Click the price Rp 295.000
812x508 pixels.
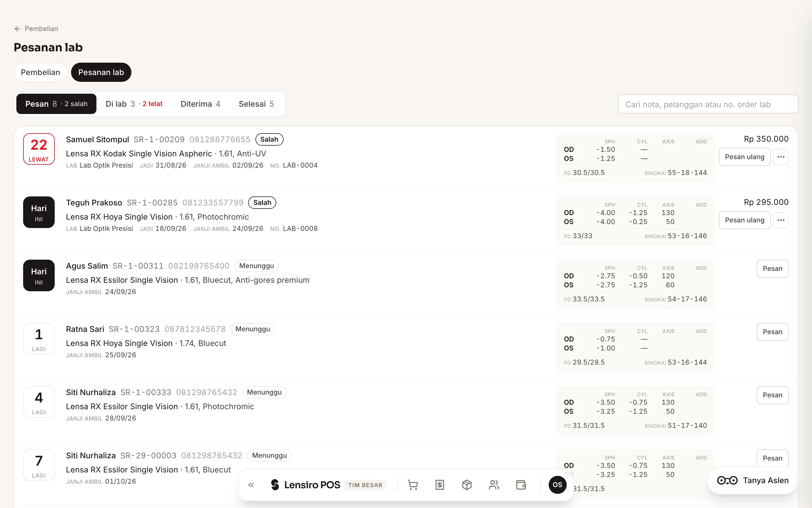766,202
